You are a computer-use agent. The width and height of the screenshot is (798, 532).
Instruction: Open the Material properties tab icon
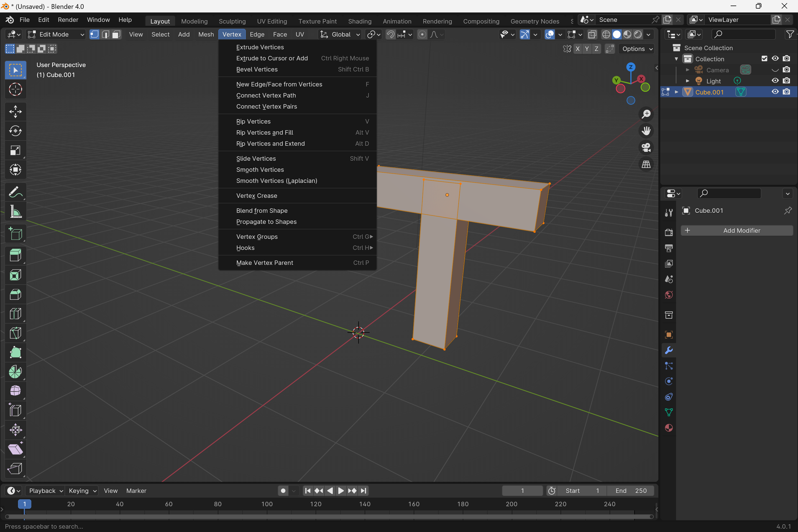point(669,428)
